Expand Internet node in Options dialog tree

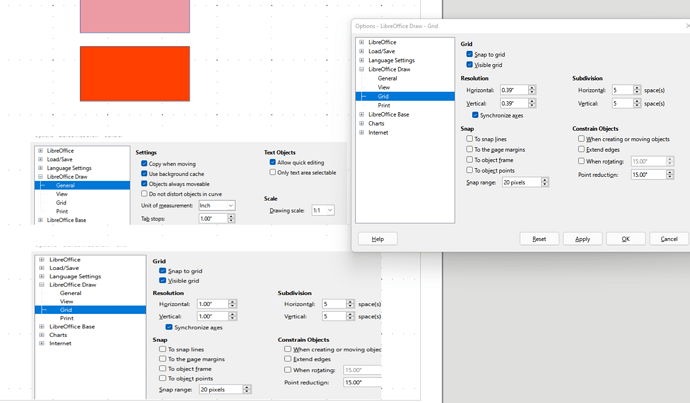tap(362, 132)
